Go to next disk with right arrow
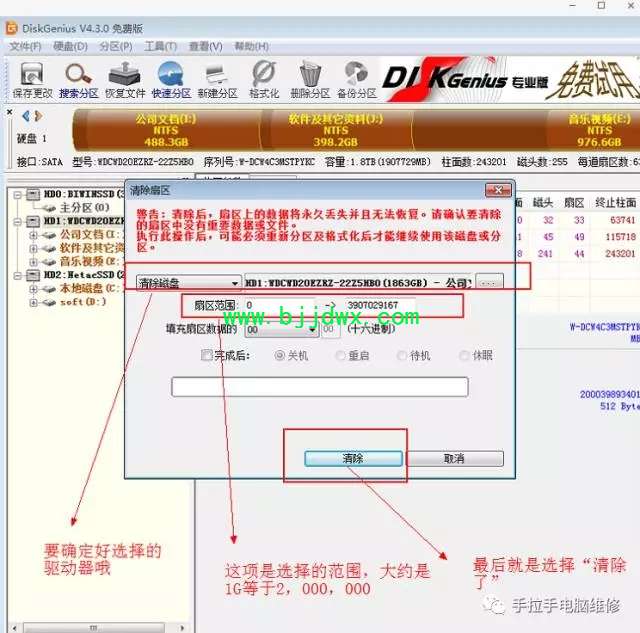The image size is (640, 633). pyautogui.click(x=38, y=116)
